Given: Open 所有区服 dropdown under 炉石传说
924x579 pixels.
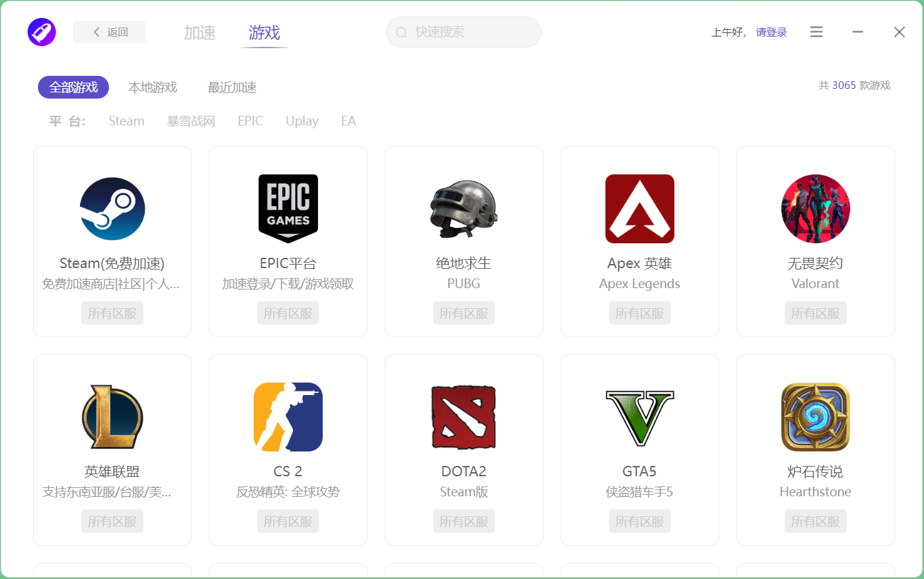Looking at the screenshot, I should 816,522.
